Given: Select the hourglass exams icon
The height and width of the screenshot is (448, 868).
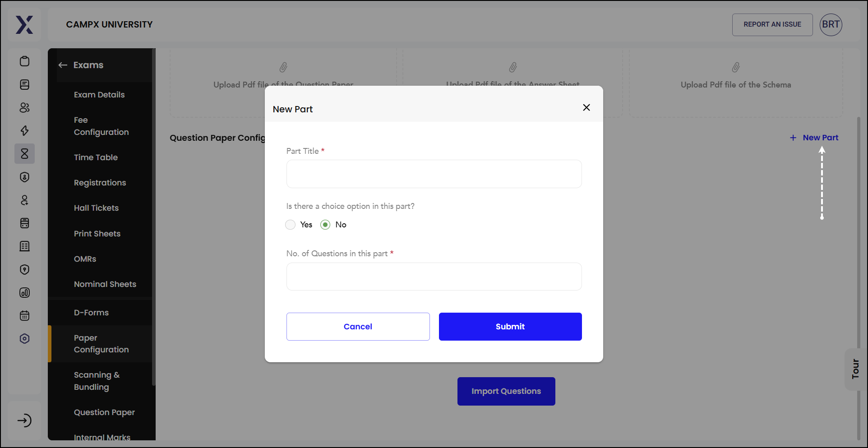Looking at the screenshot, I should pos(25,154).
